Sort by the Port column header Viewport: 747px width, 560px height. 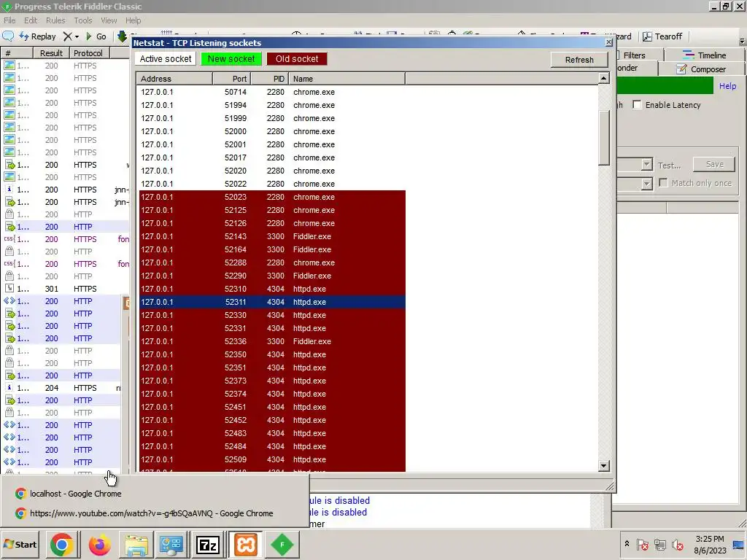point(231,79)
